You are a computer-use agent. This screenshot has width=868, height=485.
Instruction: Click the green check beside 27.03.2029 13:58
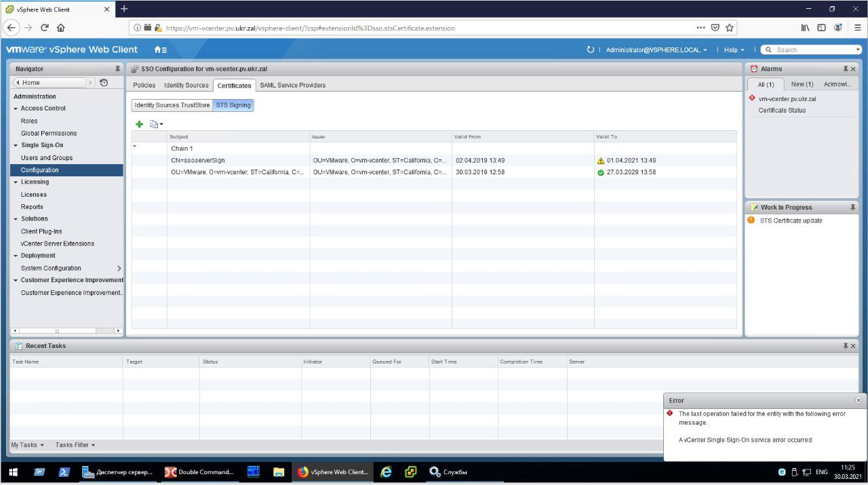pos(600,172)
